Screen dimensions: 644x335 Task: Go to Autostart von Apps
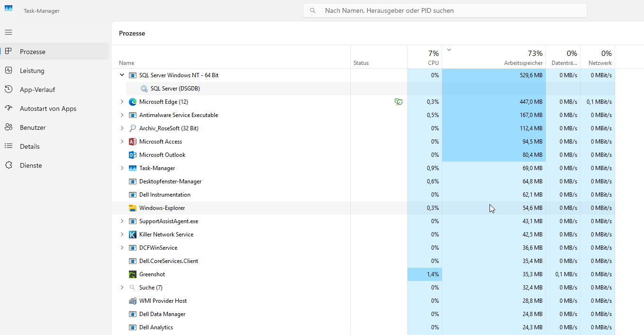(x=55, y=109)
